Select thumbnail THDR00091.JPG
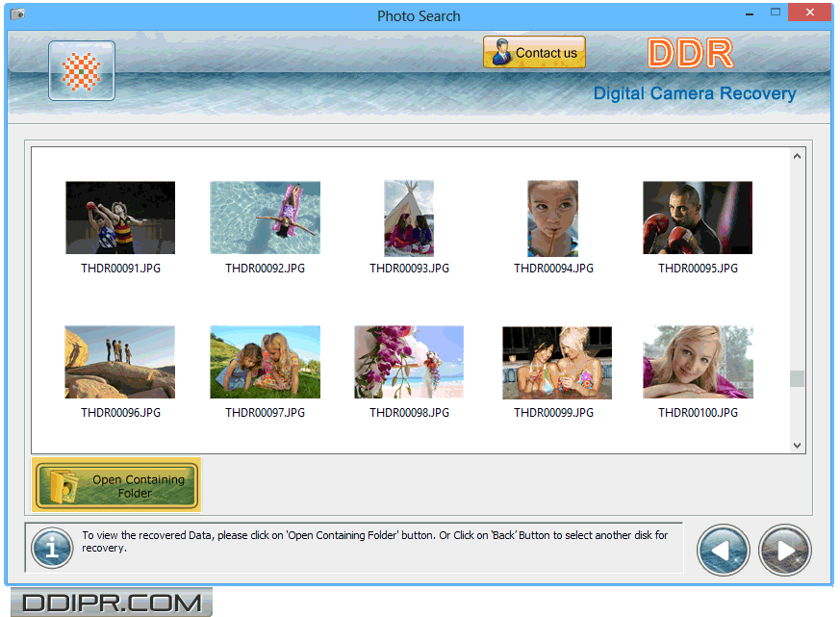 [x=120, y=219]
